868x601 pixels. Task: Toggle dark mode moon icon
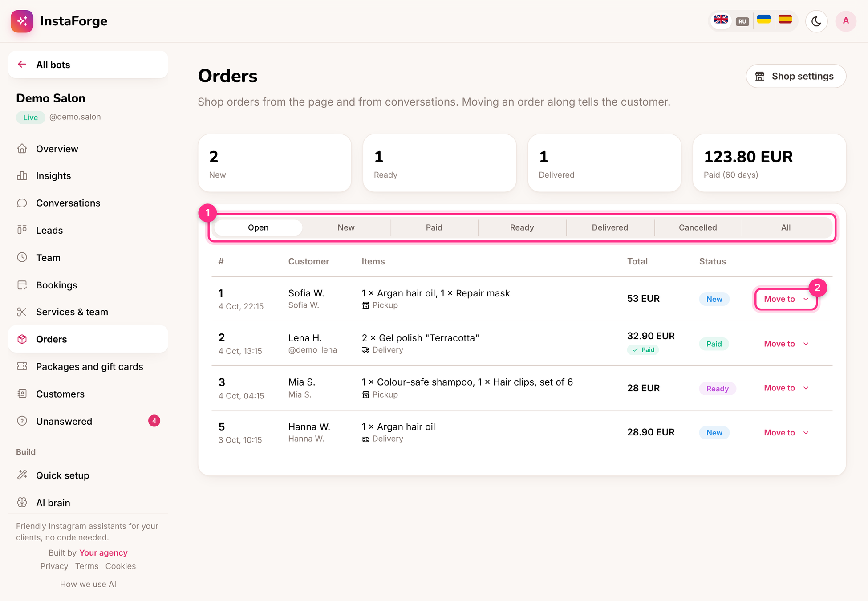[816, 21]
